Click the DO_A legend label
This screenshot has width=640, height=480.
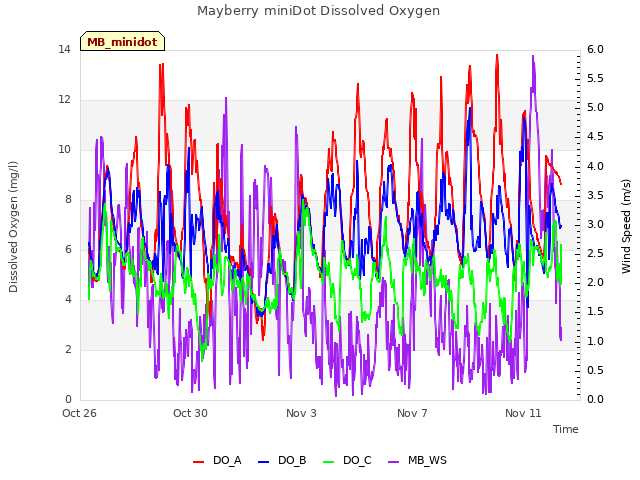(x=227, y=460)
